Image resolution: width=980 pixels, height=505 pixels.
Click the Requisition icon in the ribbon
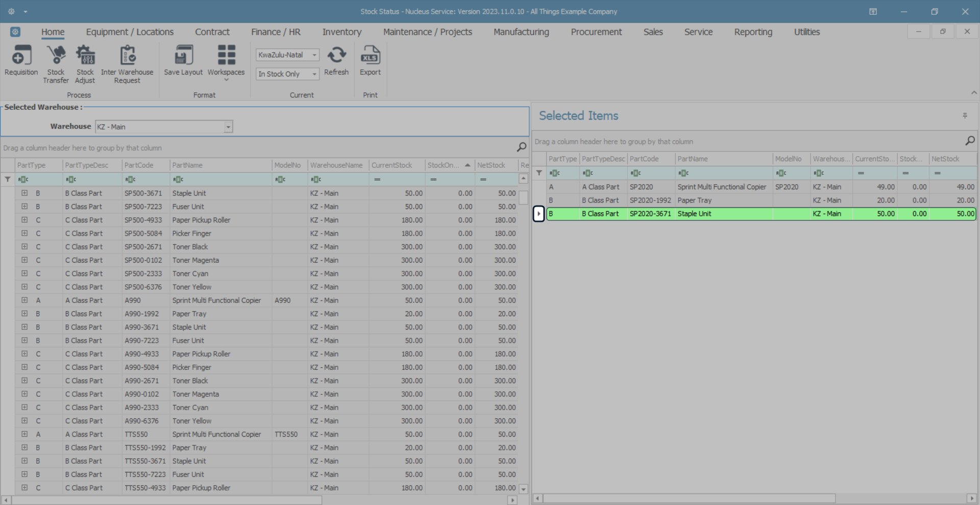pyautogui.click(x=21, y=56)
